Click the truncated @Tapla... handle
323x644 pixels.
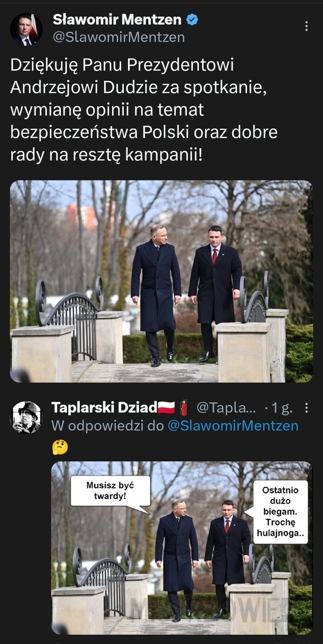click(x=226, y=408)
